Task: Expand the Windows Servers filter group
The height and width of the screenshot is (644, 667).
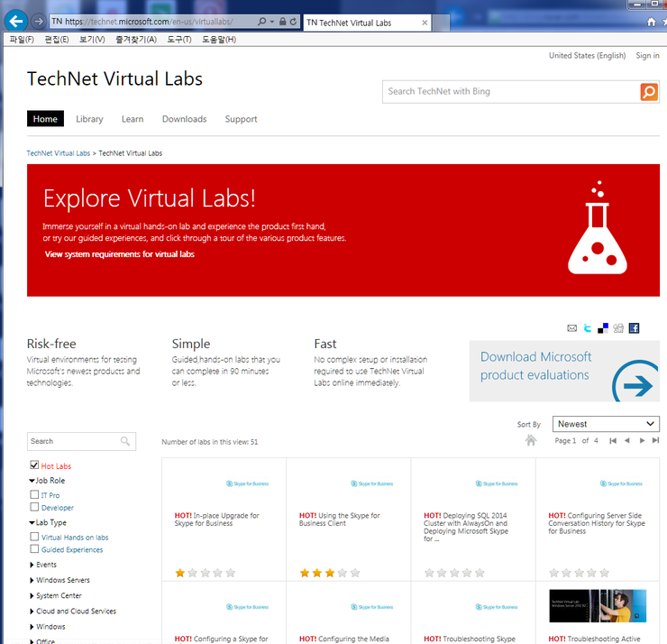Action: tap(32, 580)
